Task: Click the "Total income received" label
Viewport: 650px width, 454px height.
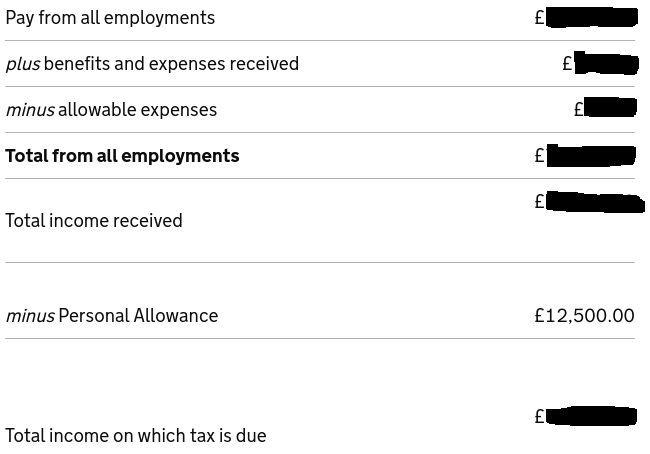Action: point(94,221)
